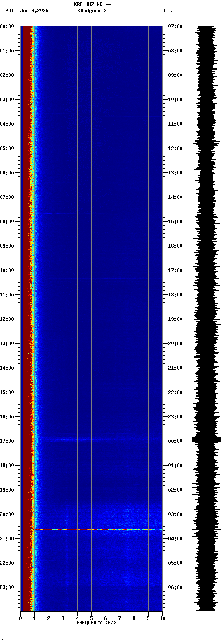224x644 pixels.
Task: Click the UTC time label '10:00'
Action: (x=175, y=100)
